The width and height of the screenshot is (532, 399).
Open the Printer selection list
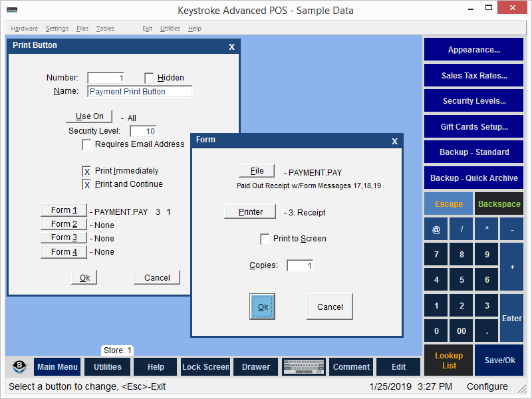tap(249, 212)
